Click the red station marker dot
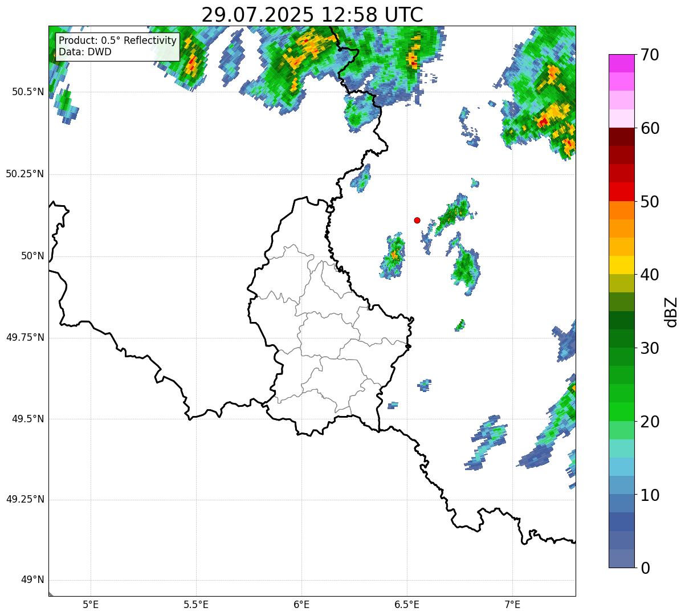 (x=417, y=220)
